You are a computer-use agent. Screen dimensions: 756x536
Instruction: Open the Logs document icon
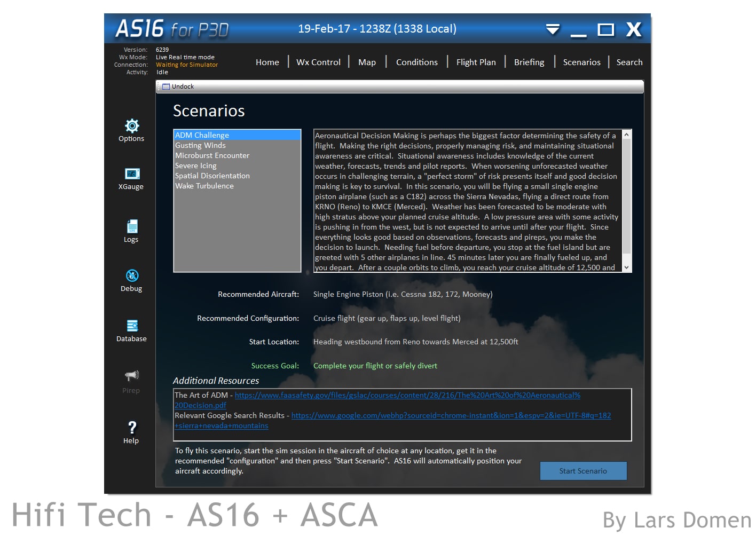pyautogui.click(x=132, y=226)
